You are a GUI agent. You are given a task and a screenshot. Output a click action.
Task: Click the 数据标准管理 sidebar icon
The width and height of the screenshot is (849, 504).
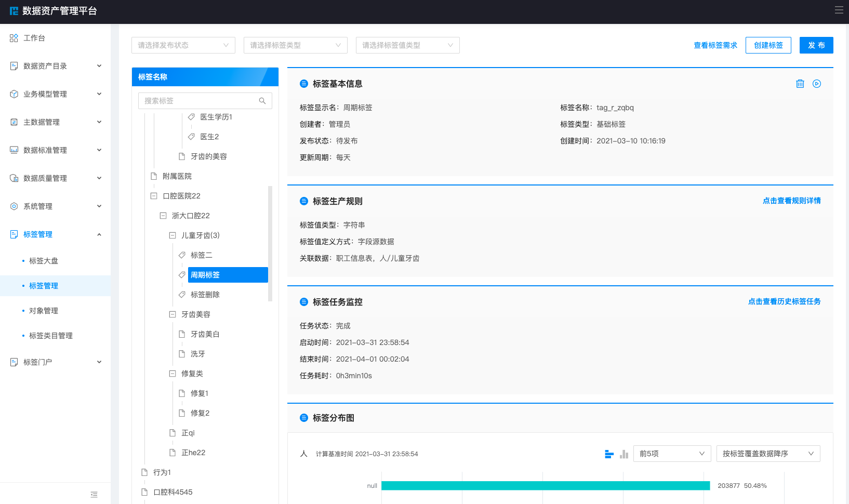point(14,150)
